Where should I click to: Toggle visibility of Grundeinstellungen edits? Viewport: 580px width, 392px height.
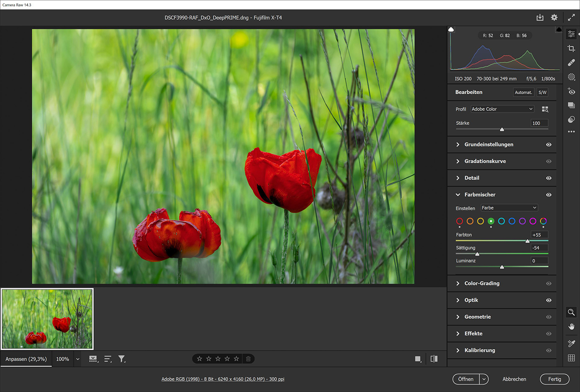point(549,145)
